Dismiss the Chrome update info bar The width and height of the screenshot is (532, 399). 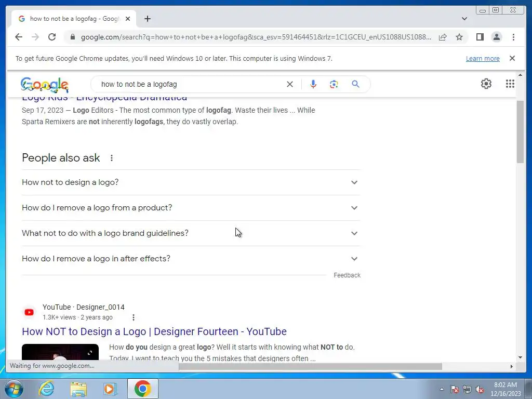[512, 58]
